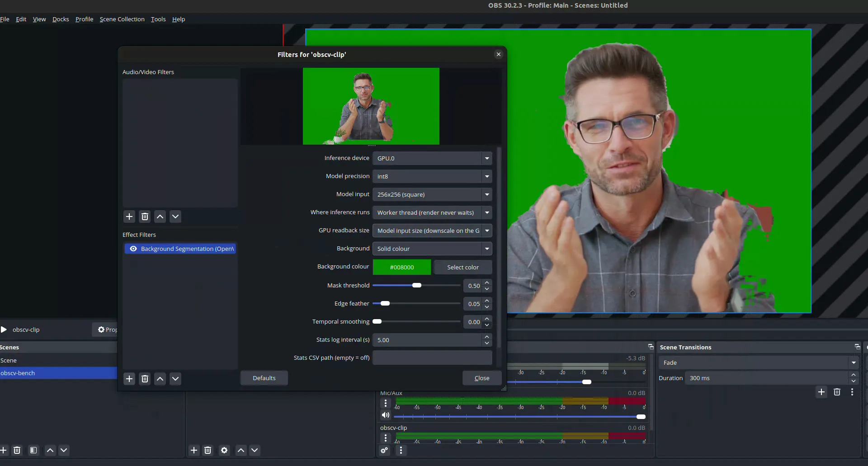Add an effect filter with the plus button
Screen dimensions: 868x466
click(x=129, y=379)
